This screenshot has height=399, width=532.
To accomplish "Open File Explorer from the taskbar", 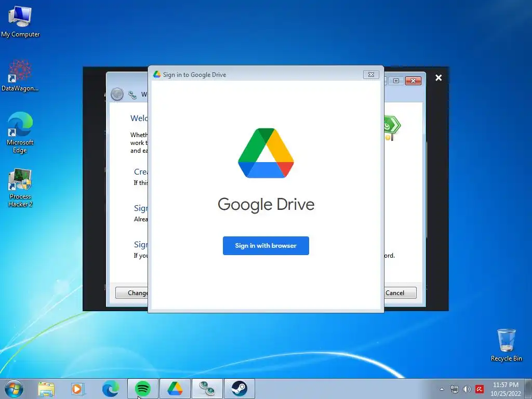I will 46,389.
